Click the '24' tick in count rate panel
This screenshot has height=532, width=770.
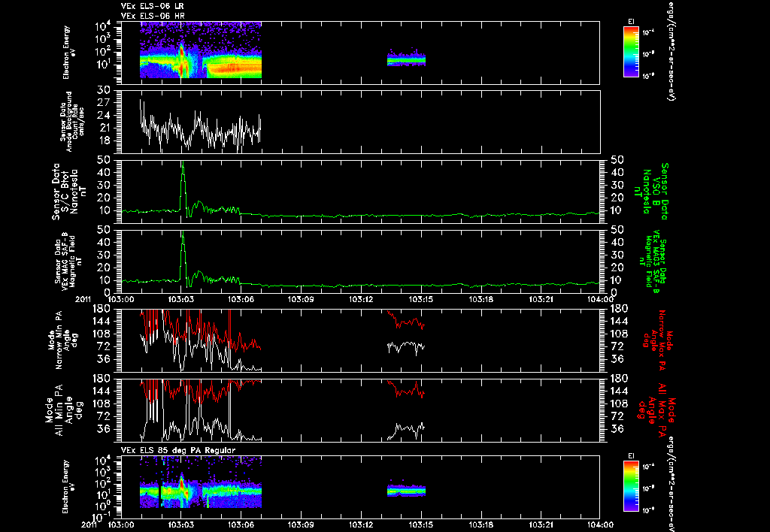click(104, 115)
